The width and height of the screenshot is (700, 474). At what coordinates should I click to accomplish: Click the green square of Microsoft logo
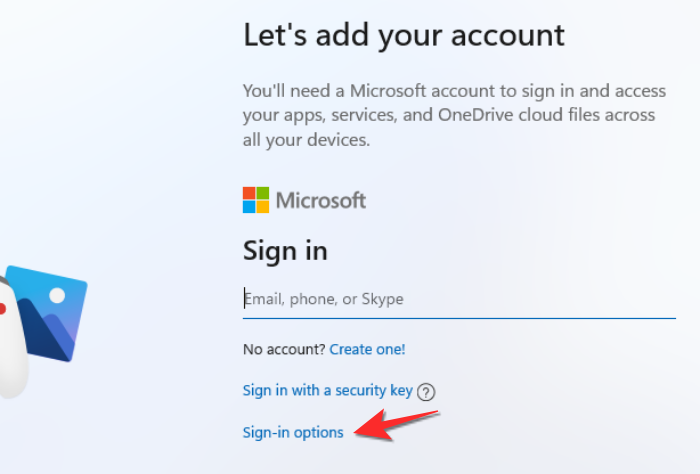[263, 193]
